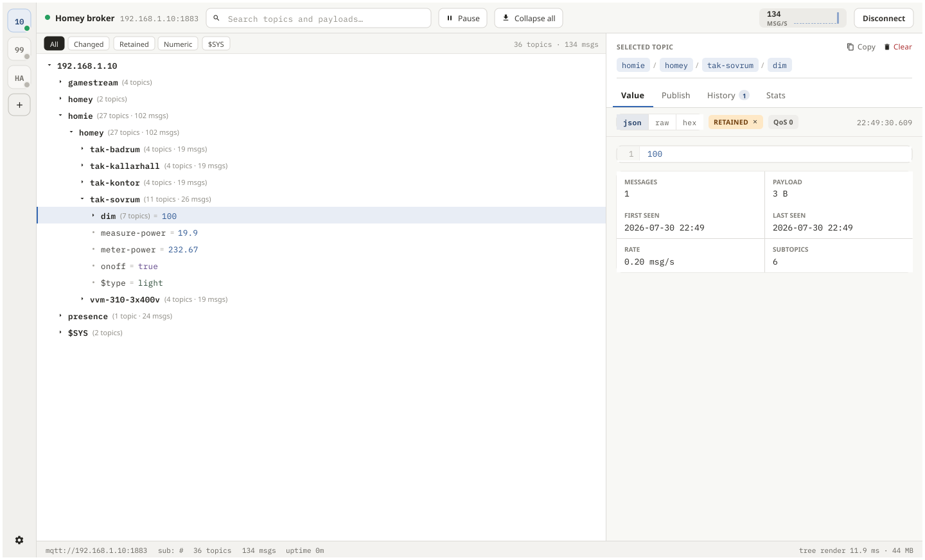Collapse all tree nodes
Image resolution: width=925 pixels, height=560 pixels.
pos(529,18)
